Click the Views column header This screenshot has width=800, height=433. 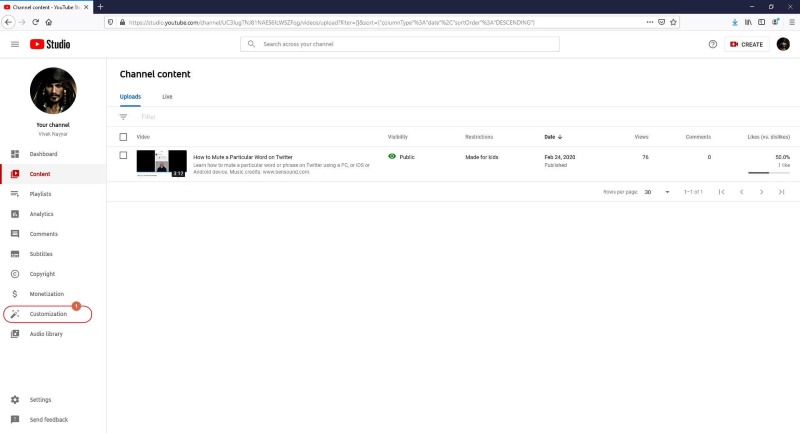[x=641, y=137]
